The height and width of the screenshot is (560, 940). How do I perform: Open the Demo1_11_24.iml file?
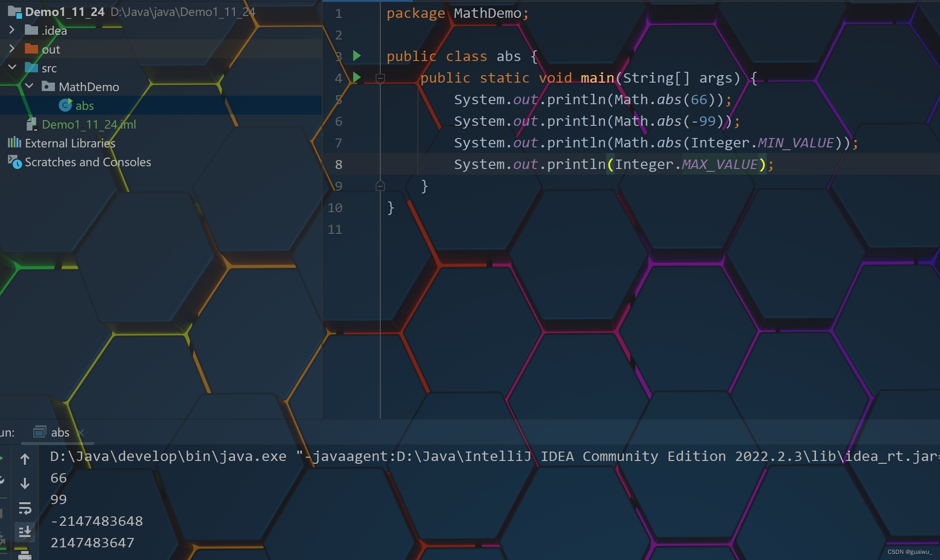pyautogui.click(x=88, y=124)
